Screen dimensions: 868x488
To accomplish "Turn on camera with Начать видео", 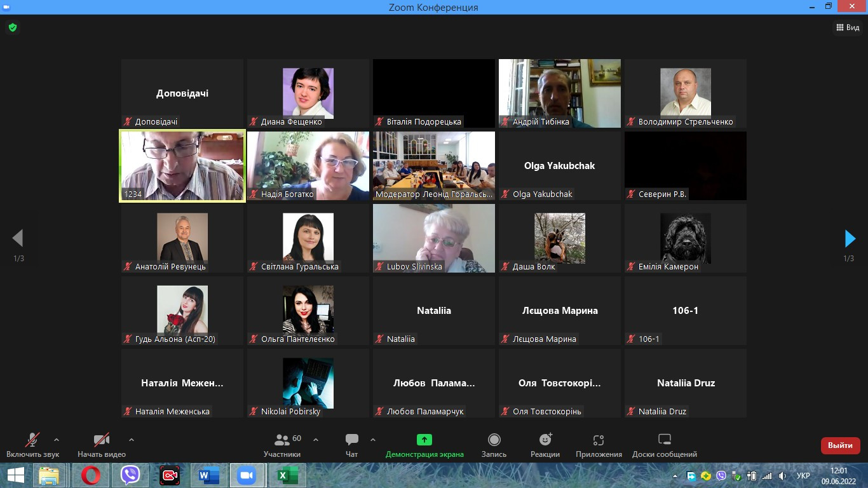I will (x=102, y=440).
